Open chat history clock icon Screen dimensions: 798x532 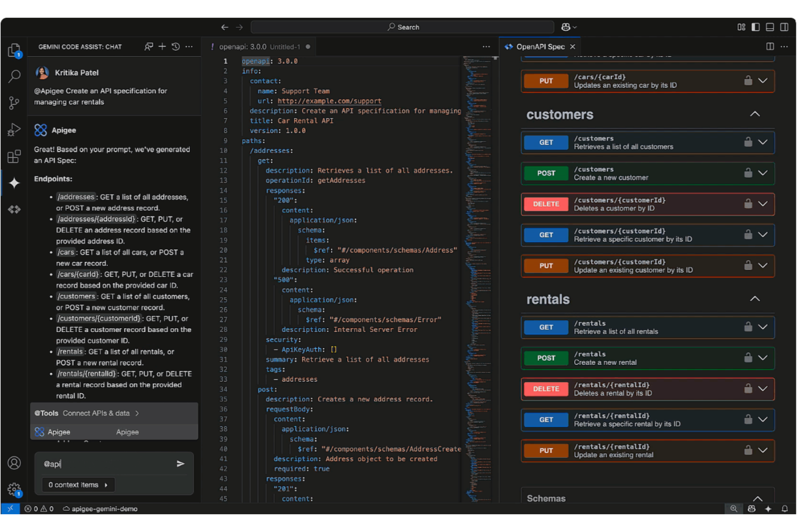176,46
